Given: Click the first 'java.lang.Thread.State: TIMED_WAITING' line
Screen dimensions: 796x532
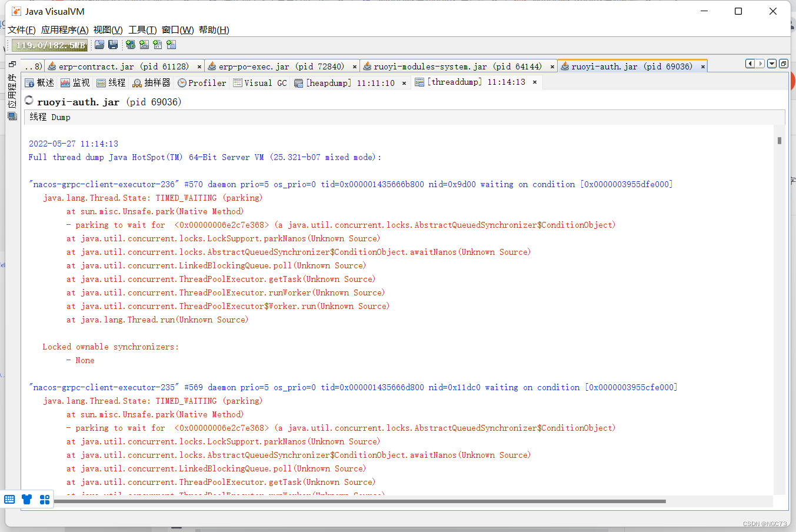Looking at the screenshot, I should 153,198.
